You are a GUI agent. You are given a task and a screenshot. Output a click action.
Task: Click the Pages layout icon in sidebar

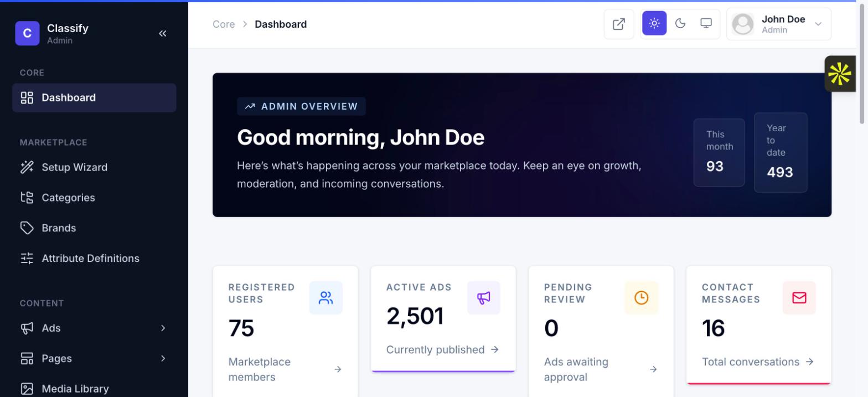(27, 359)
